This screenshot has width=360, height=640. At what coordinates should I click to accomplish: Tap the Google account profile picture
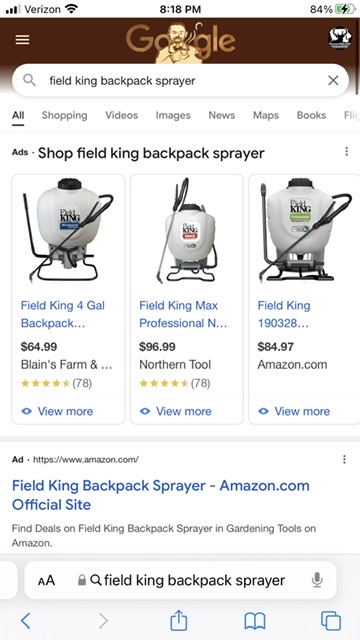pyautogui.click(x=340, y=39)
